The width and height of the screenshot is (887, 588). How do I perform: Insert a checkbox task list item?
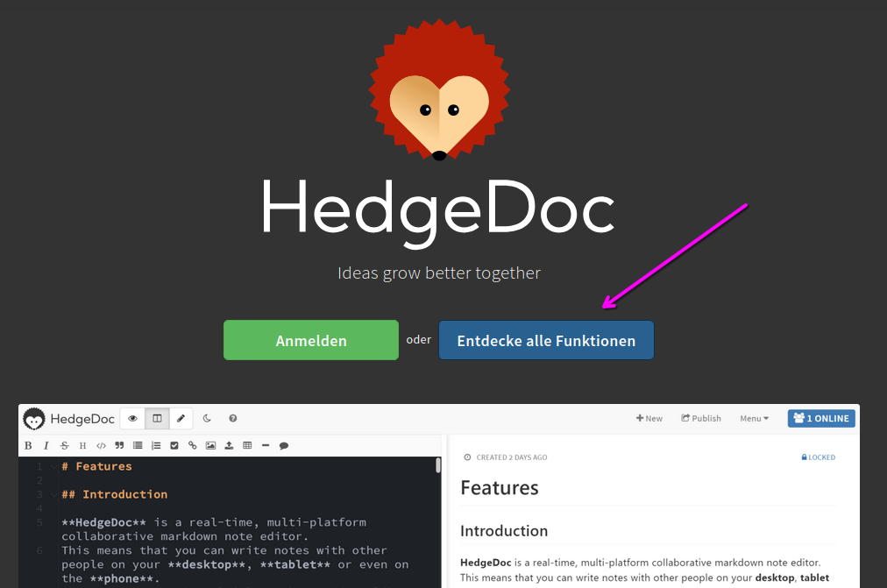(x=174, y=445)
